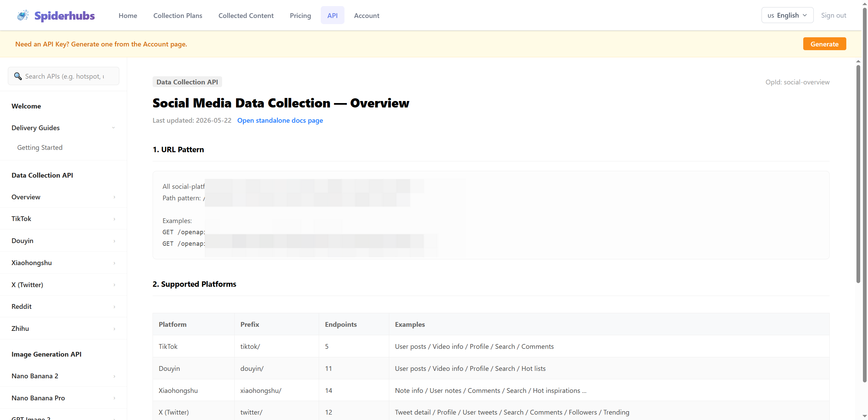Expand the Nano Banana Pro chevron
The image size is (868, 420).
pos(114,398)
